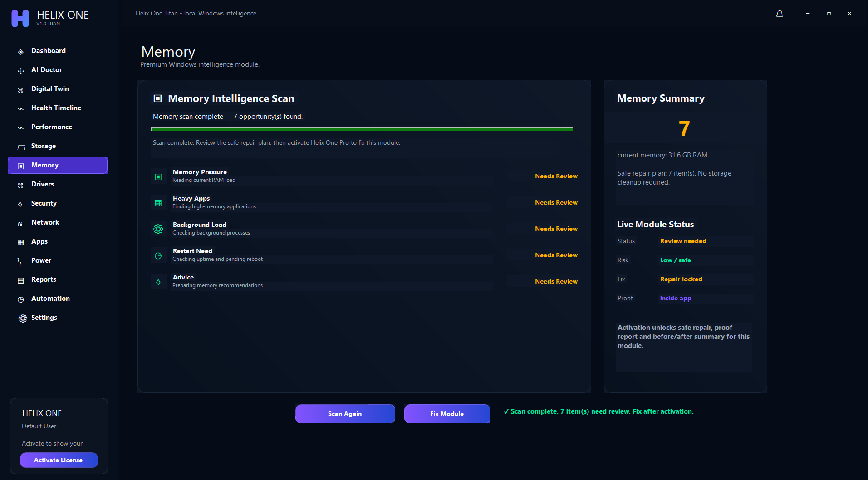Click the Heavy Apps row title

191,198
